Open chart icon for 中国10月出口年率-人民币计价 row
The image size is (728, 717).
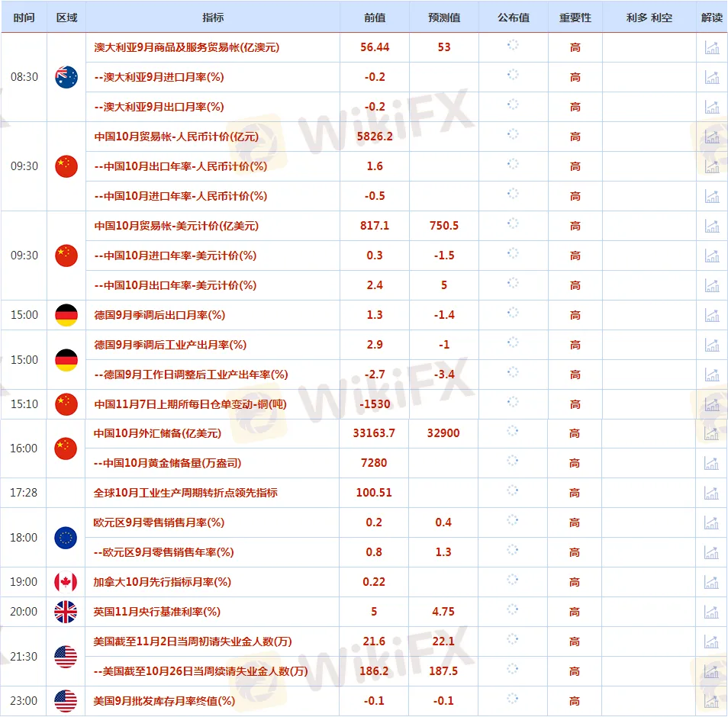click(x=712, y=166)
